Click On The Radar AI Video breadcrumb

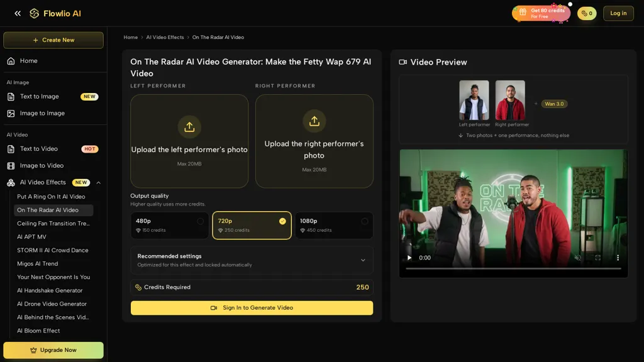tap(218, 37)
